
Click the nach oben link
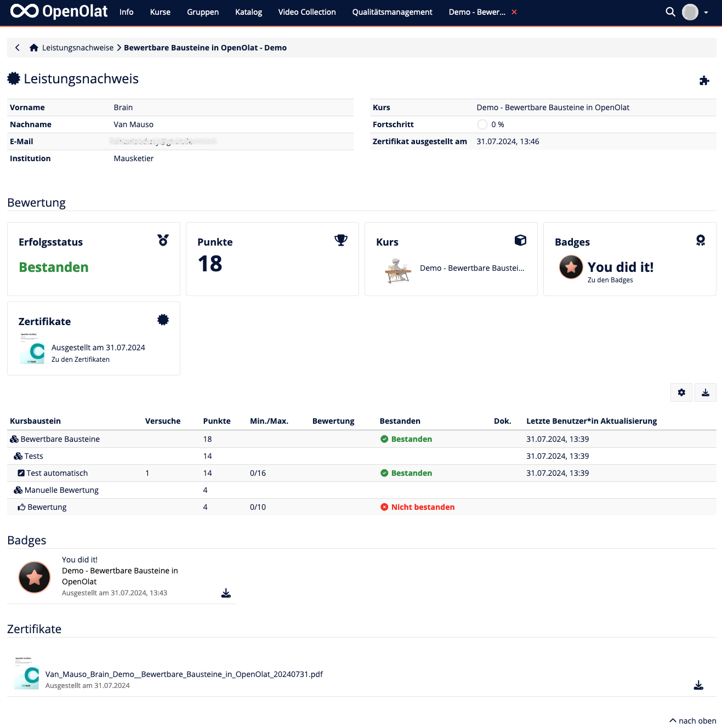pyautogui.click(x=693, y=720)
